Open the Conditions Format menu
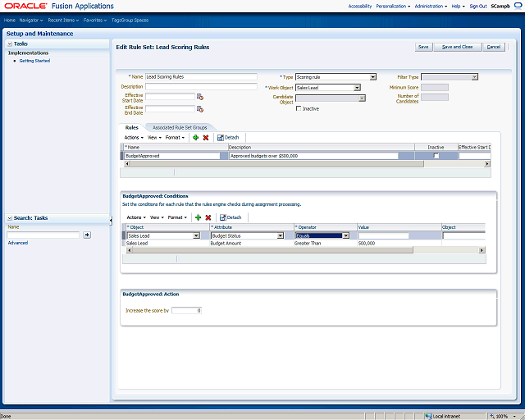 177,217
